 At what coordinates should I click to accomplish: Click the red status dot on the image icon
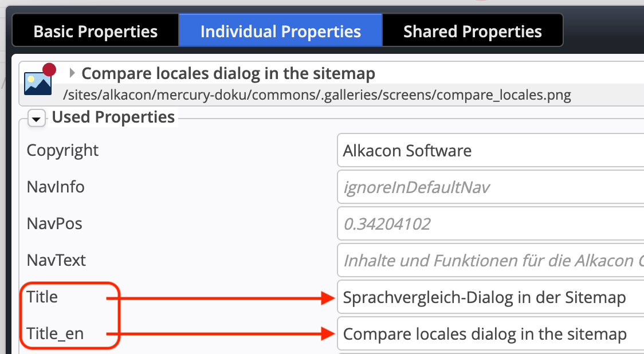click(x=50, y=70)
